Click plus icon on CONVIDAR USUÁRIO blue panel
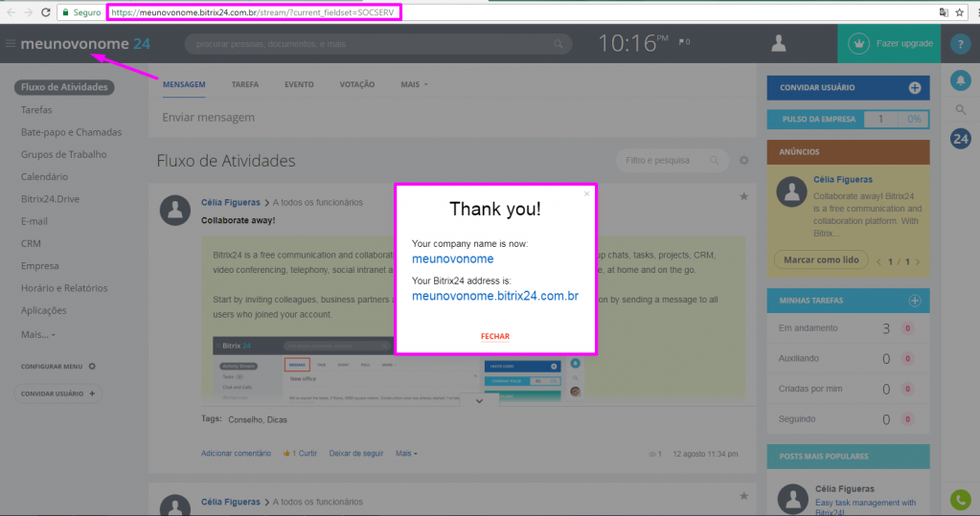Image resolution: width=980 pixels, height=516 pixels. (914, 87)
